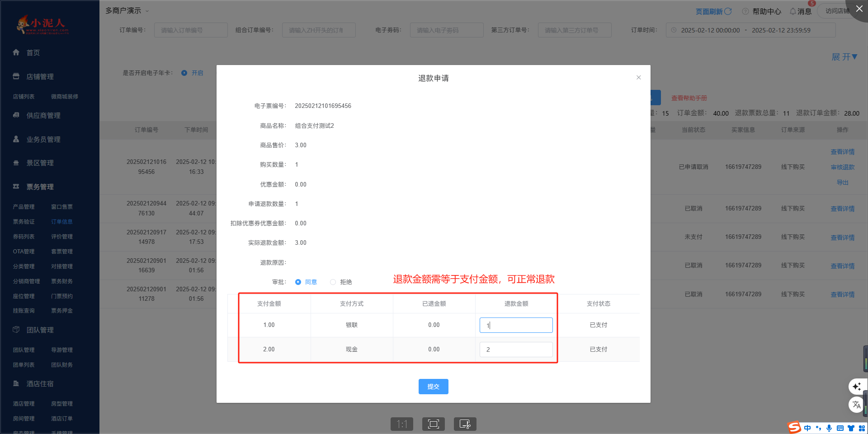The width and height of the screenshot is (868, 434).
Task: Click the 1:1 actual size button
Action: click(x=401, y=424)
